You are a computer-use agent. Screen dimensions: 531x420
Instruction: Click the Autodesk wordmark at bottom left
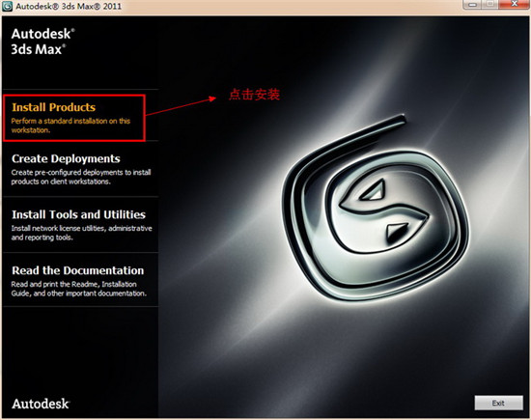[x=41, y=404]
